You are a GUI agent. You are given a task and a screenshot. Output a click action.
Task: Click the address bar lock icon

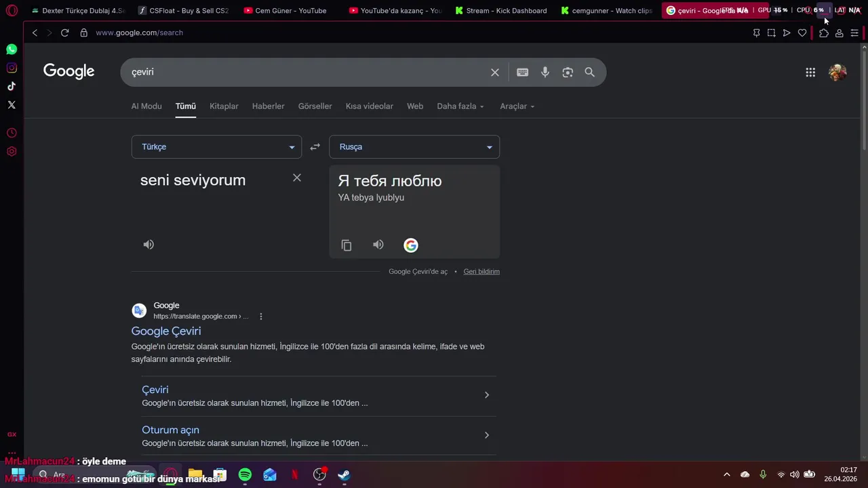(x=84, y=33)
